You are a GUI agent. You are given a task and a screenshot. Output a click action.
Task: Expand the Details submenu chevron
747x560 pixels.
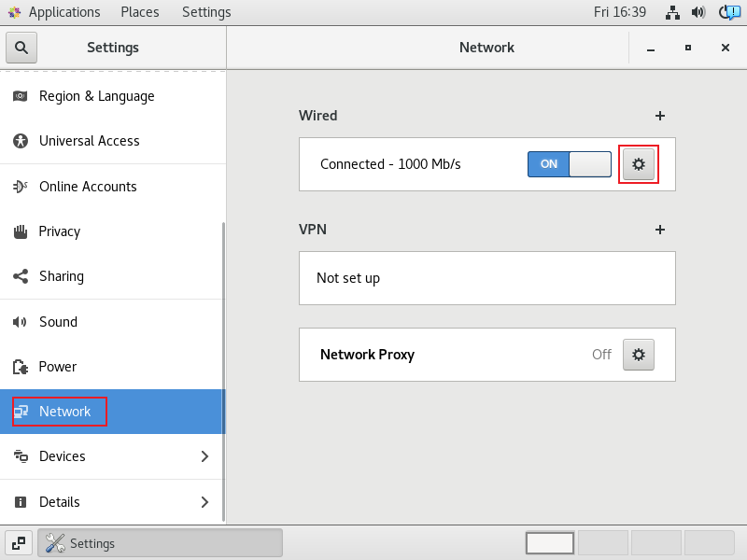[204, 502]
